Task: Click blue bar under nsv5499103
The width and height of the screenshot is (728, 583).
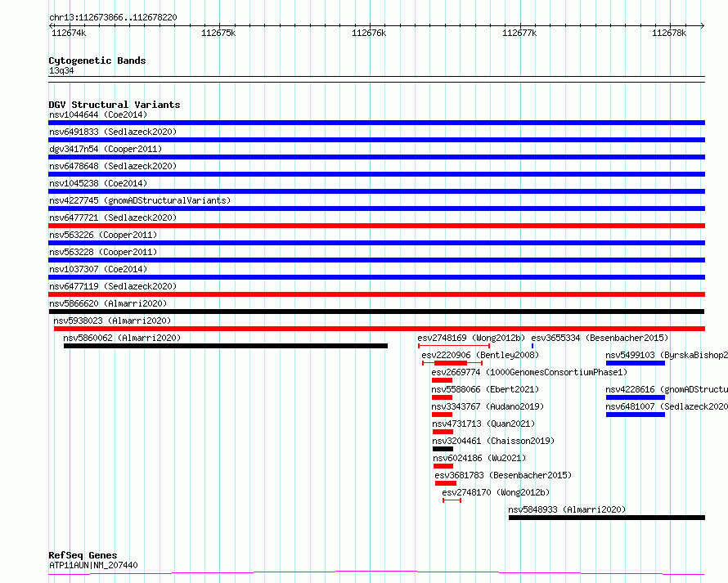Action: (636, 363)
